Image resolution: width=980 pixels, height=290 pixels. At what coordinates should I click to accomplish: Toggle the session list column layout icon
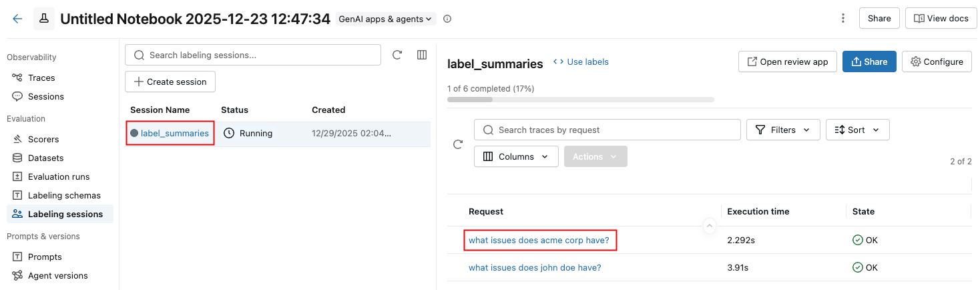422,55
